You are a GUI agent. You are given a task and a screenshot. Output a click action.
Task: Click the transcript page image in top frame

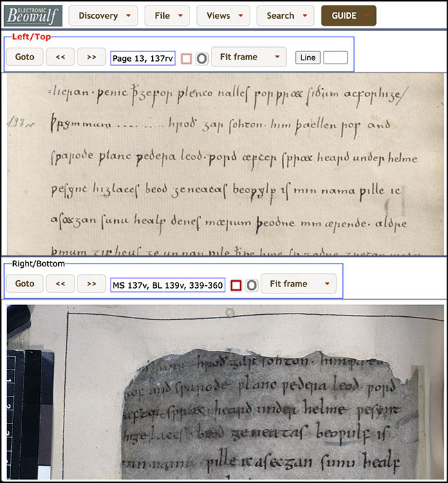point(227,164)
